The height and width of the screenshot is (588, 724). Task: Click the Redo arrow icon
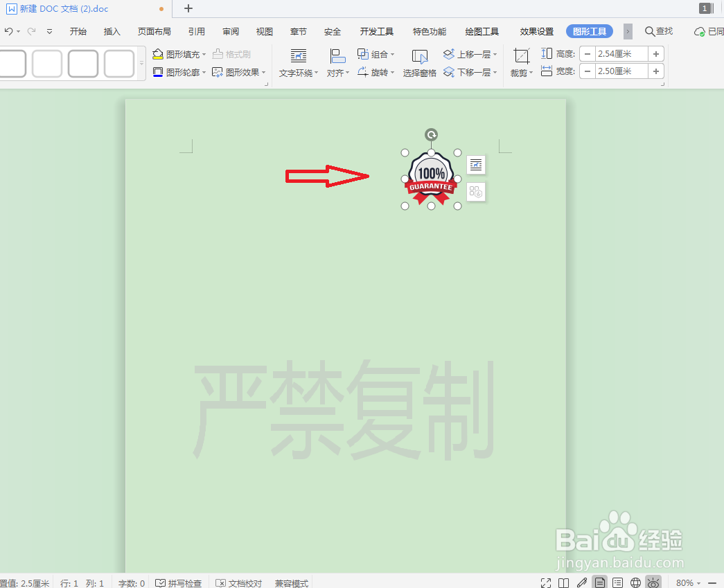tap(31, 31)
